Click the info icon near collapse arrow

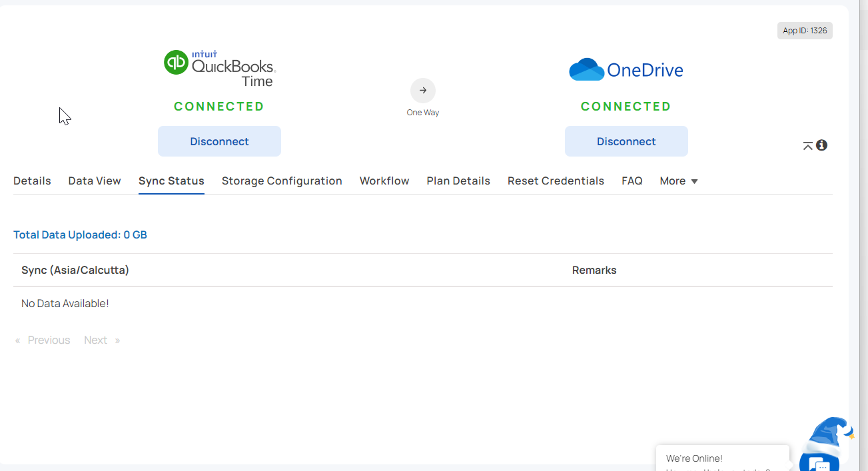[821, 145]
